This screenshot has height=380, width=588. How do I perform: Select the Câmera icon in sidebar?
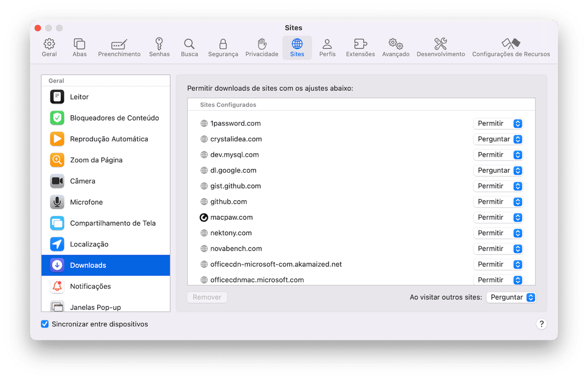click(x=57, y=181)
